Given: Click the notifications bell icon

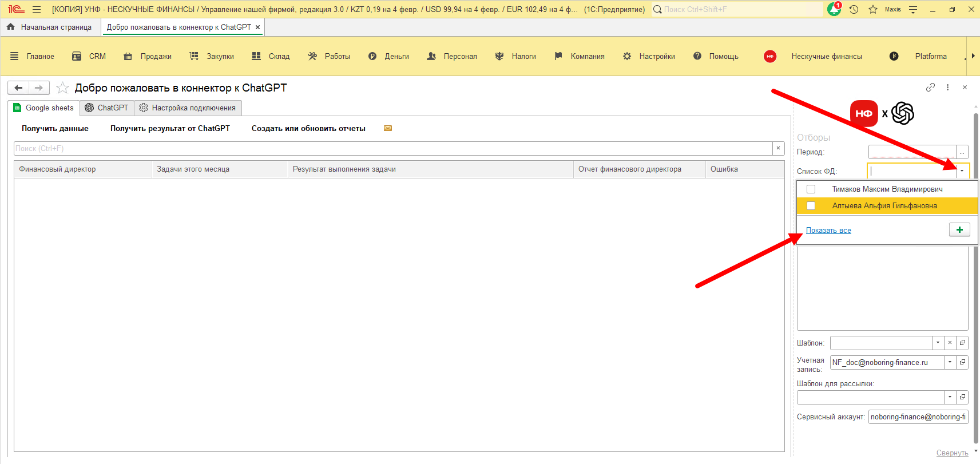Looking at the screenshot, I should pos(834,9).
